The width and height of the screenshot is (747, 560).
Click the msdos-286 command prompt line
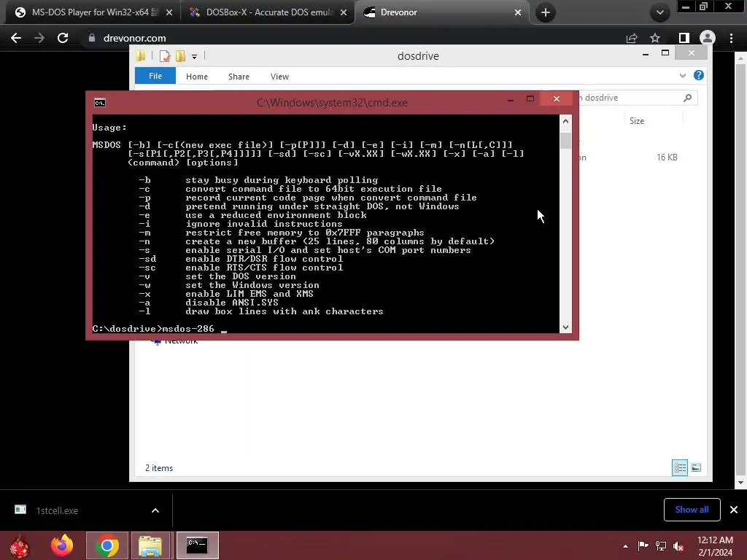coord(160,329)
